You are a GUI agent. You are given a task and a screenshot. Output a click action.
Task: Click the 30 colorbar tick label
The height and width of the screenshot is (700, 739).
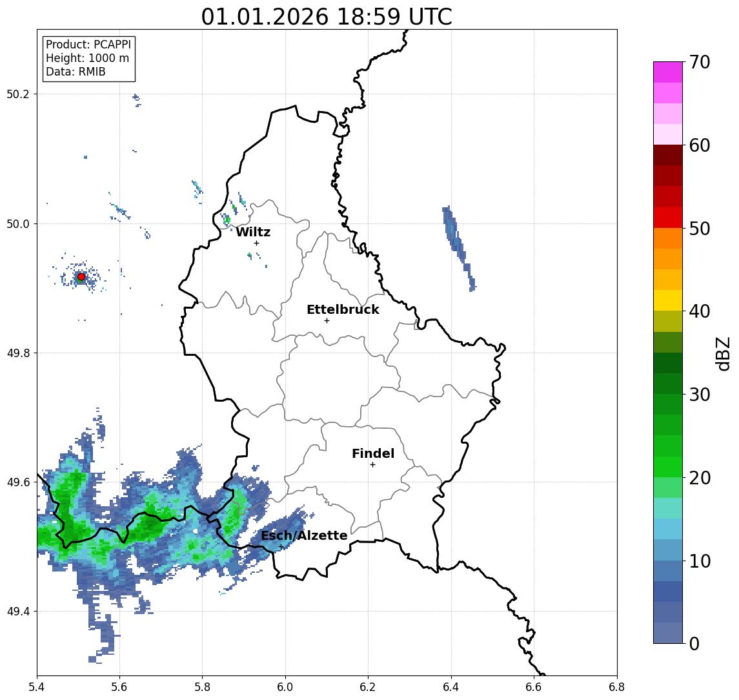[x=700, y=395]
